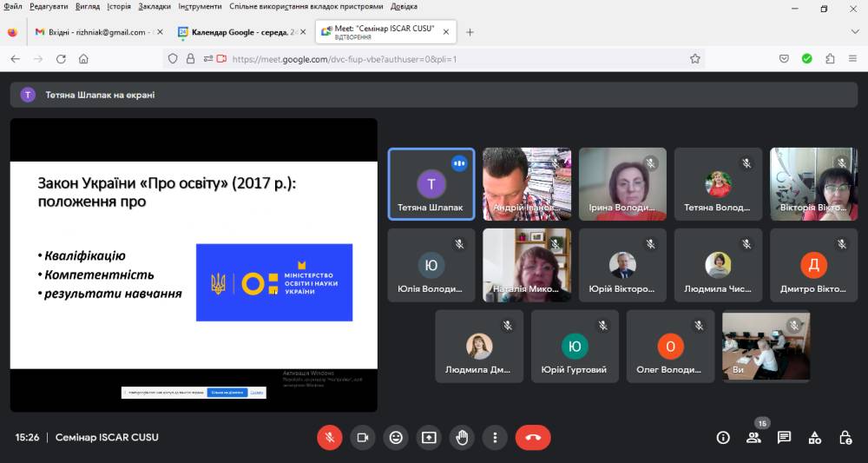Open the activities panel

pyautogui.click(x=814, y=438)
